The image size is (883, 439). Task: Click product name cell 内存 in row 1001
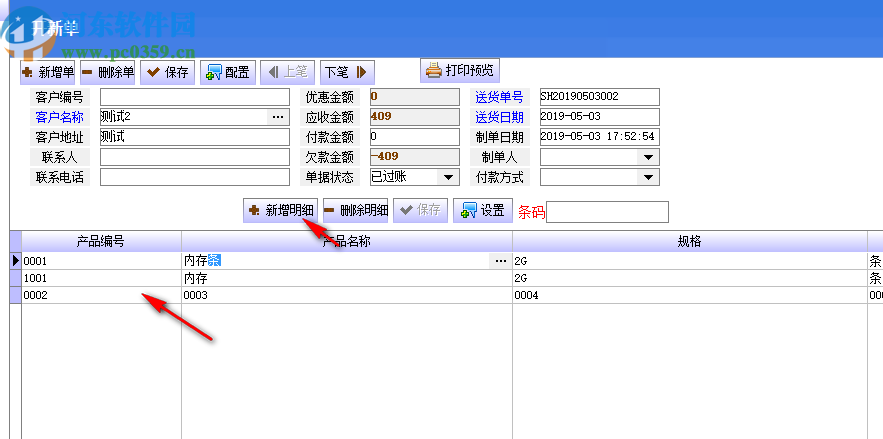click(347, 278)
